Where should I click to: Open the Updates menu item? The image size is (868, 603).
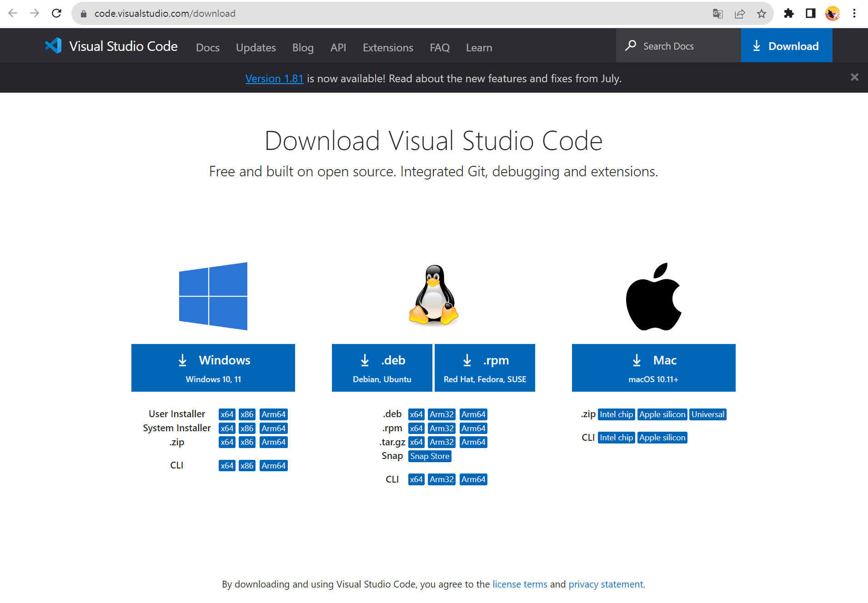(256, 47)
